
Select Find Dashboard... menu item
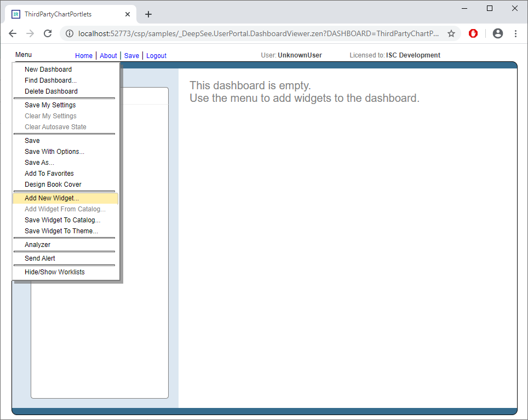pyautogui.click(x=66, y=80)
